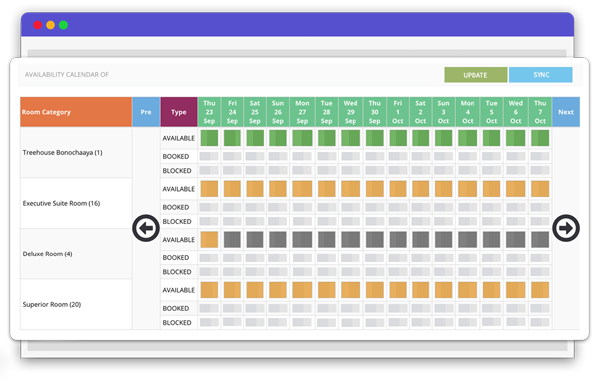Viewport: 600px width, 379px height.
Task: Select the Wed 29 Sep date header
Action: tap(351, 112)
